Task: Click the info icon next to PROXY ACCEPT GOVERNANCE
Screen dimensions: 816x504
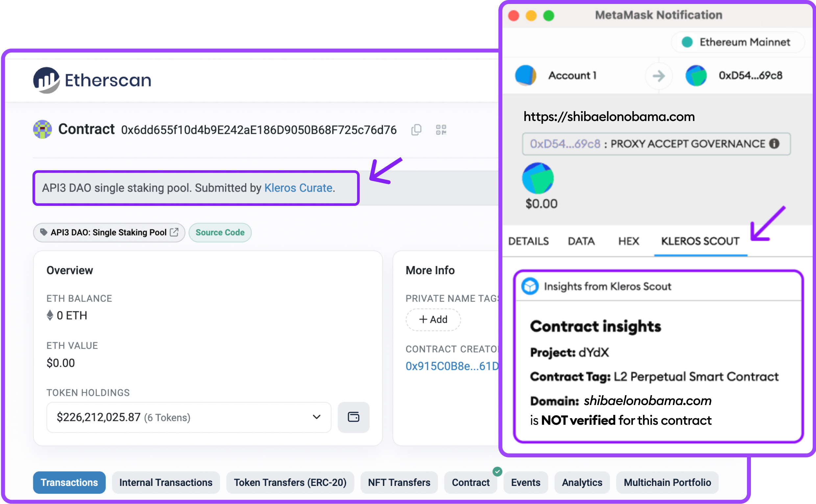Action: [x=774, y=144]
